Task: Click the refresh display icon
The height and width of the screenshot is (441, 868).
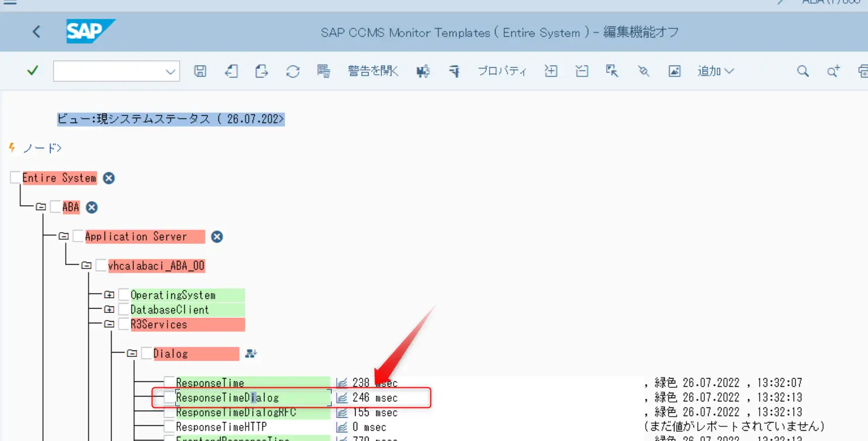Action: tap(293, 71)
